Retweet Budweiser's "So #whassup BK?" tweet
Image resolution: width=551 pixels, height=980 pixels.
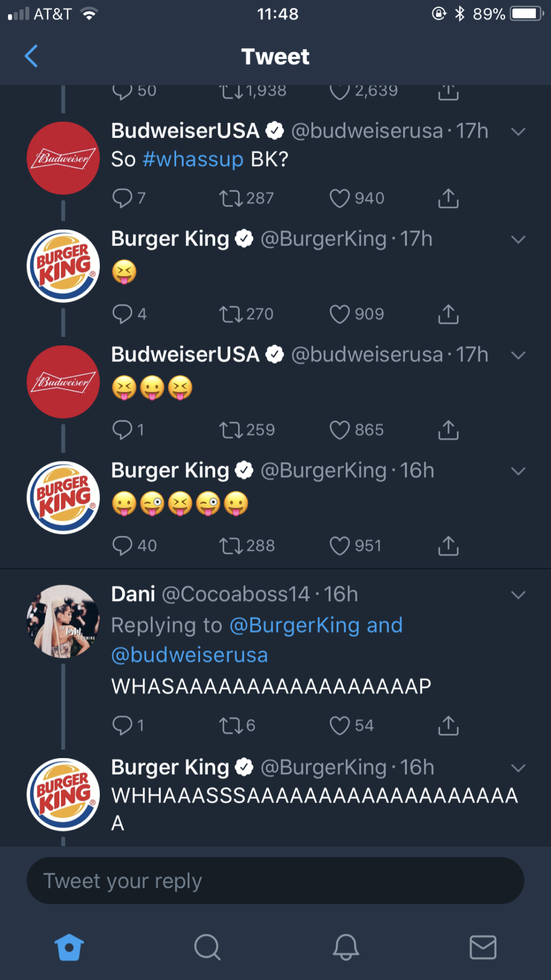click(x=231, y=198)
